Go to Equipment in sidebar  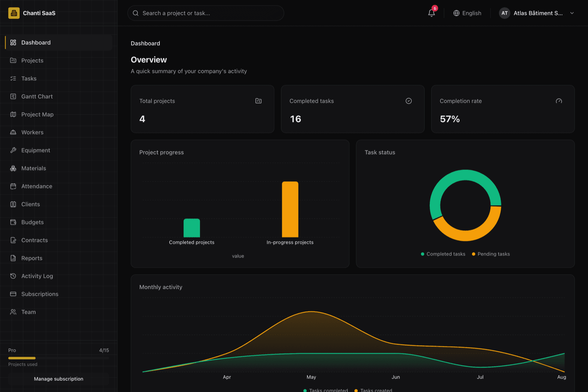point(59,150)
